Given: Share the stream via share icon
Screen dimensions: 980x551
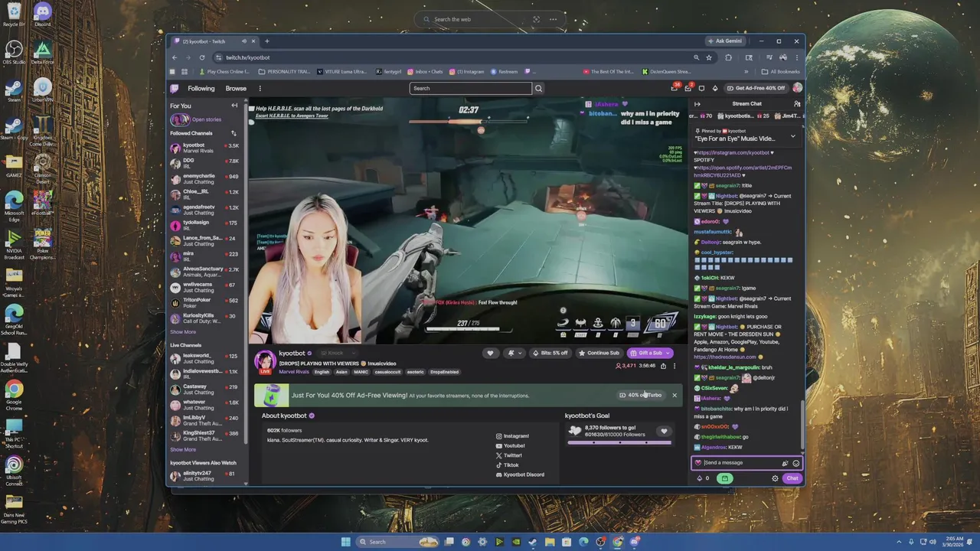Looking at the screenshot, I should point(663,366).
